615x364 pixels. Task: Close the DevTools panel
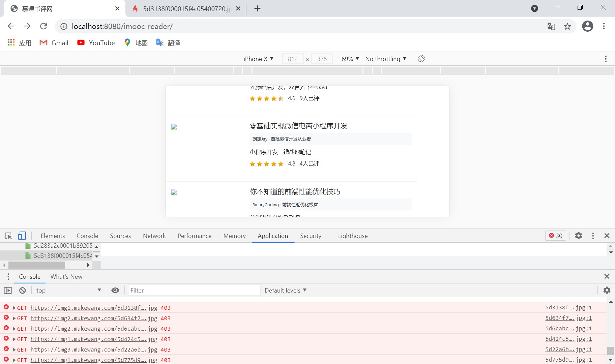pos(607,236)
